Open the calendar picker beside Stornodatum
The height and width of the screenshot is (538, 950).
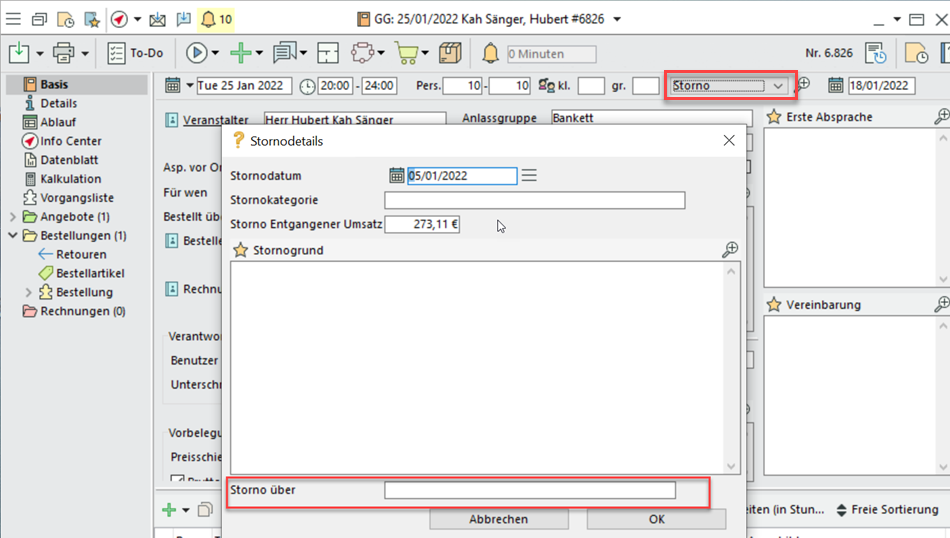(396, 176)
